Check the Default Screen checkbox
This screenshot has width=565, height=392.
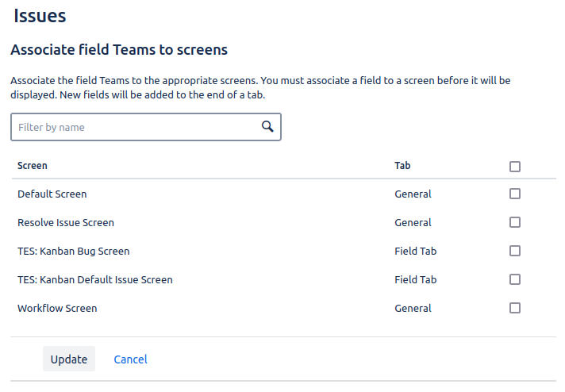(515, 194)
